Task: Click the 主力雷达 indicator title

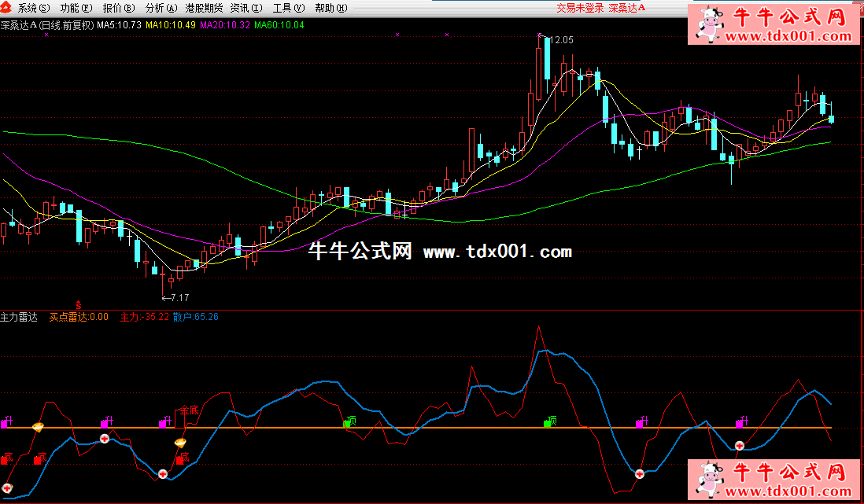Action: pos(19,317)
